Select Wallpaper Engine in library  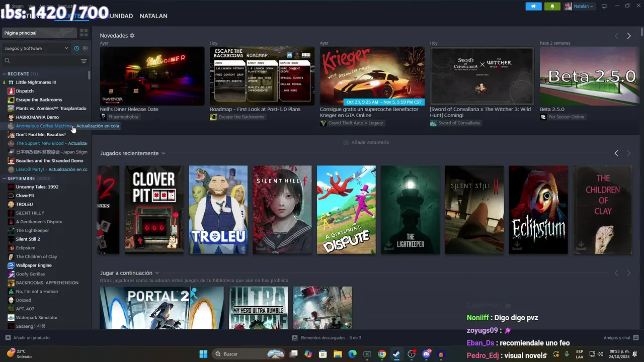click(34, 265)
